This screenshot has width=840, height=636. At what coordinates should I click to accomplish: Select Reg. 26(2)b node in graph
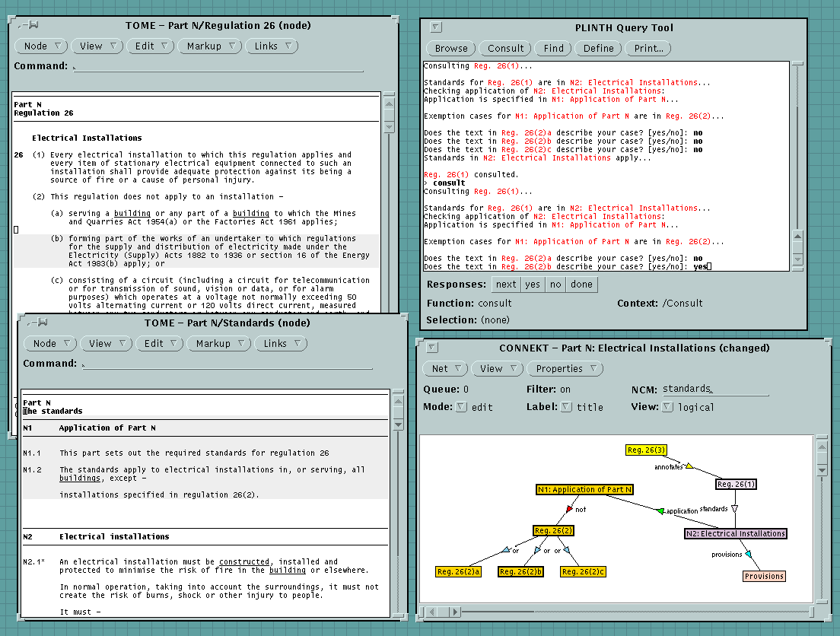(x=520, y=571)
